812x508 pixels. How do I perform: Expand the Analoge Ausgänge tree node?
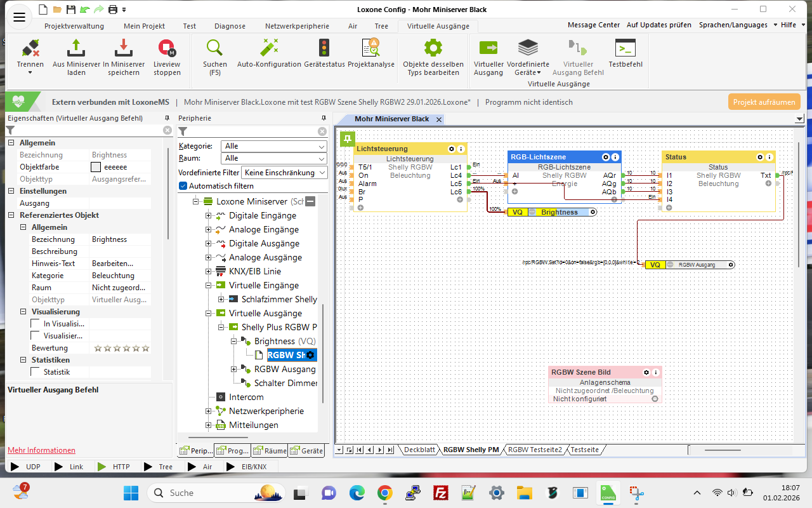click(x=208, y=258)
